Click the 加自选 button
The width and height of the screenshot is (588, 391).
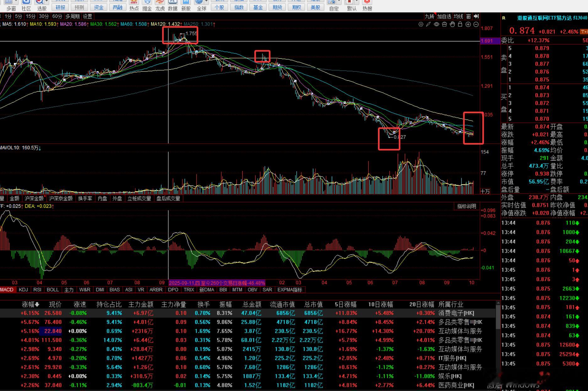pos(444,16)
